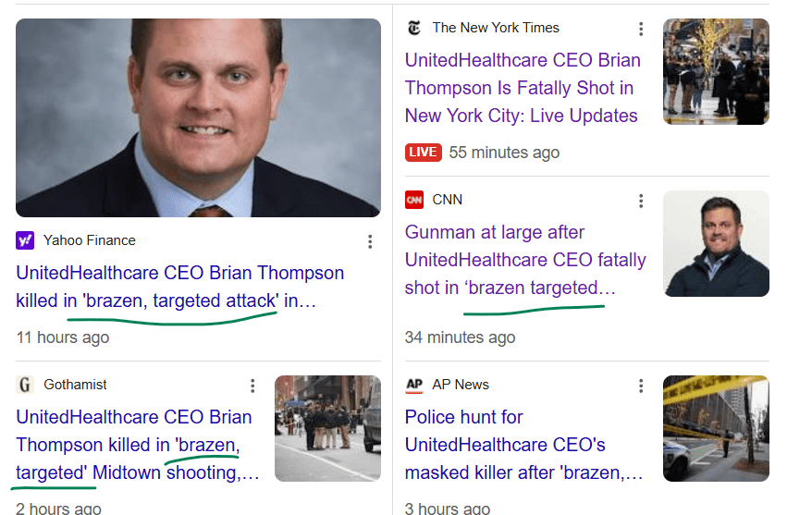Open Yahoo Finance headline about Brian Thompson
This screenshot has height=515, width=812.
point(179,287)
